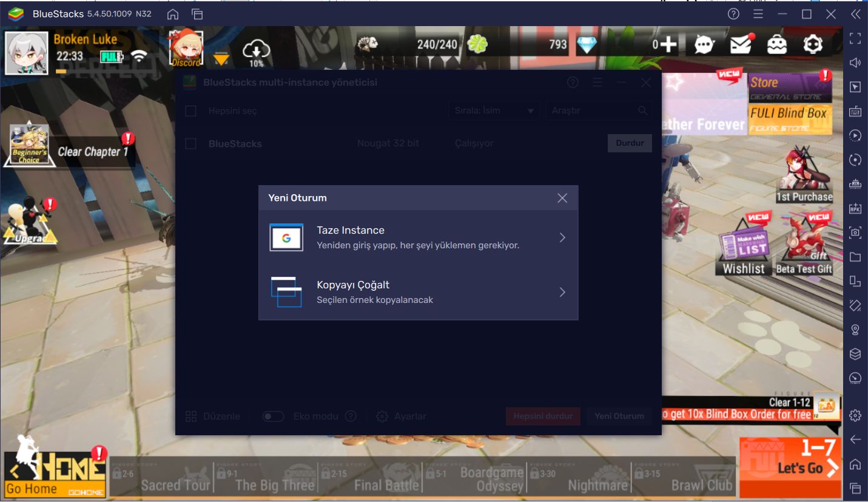The width and height of the screenshot is (868, 502).
Task: Open the Boardgame Odyssey mode
Action: click(474, 478)
